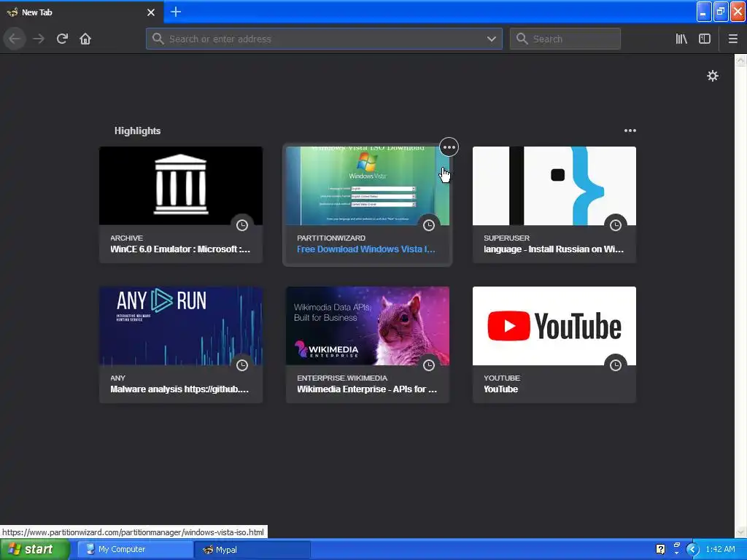Open the YouTube thumbnail
The height and width of the screenshot is (560, 747).
coord(554,326)
